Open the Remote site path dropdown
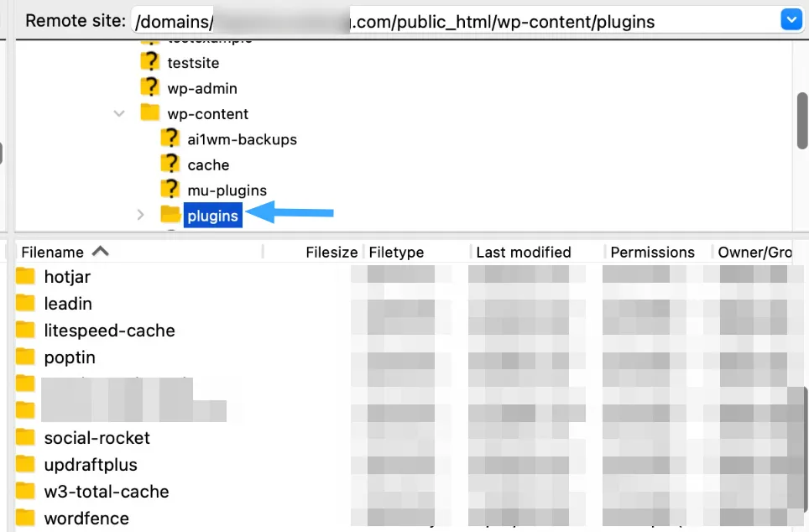Screen dimensions: 809x532 (791, 21)
